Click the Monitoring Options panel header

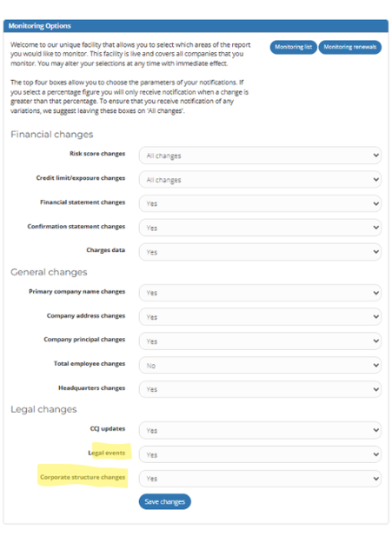(x=196, y=26)
